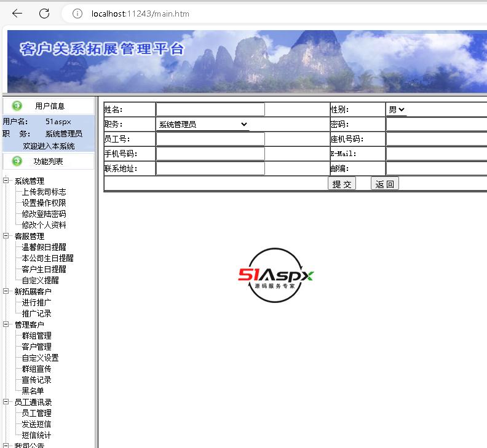
Task: Select the 管理客户 category label
Action: coord(29,324)
